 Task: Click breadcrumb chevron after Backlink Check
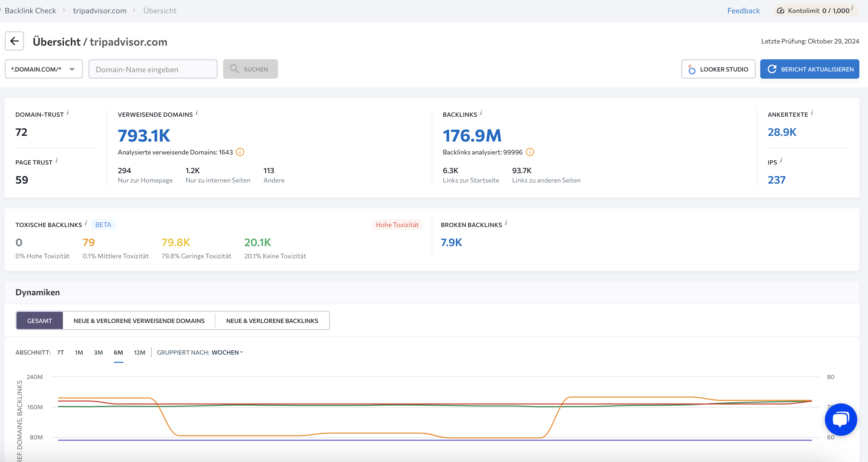pyautogui.click(x=64, y=10)
